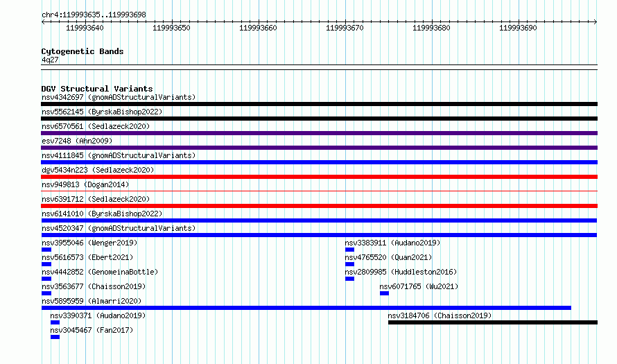This screenshot has height=364, width=617.
Task: Click the nsv4342697 gnomADStructuralVariants label
Action: click(x=119, y=97)
